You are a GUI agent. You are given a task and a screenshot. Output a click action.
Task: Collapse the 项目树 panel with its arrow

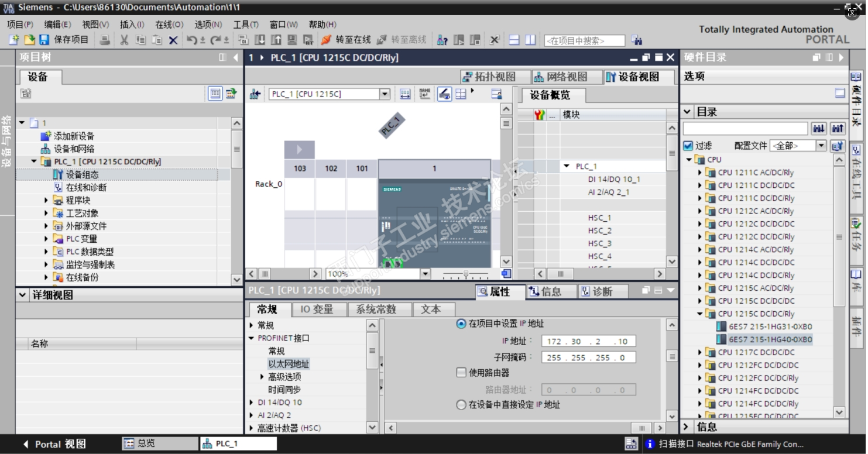(x=236, y=57)
